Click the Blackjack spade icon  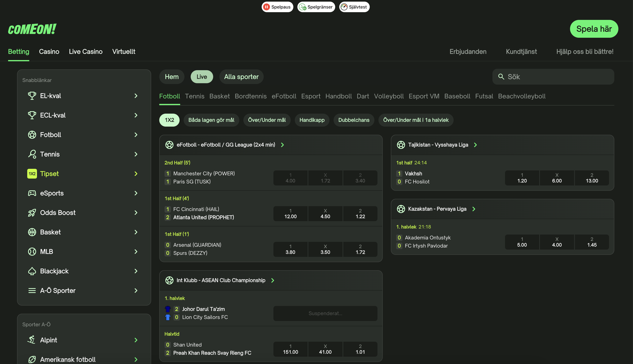click(32, 271)
